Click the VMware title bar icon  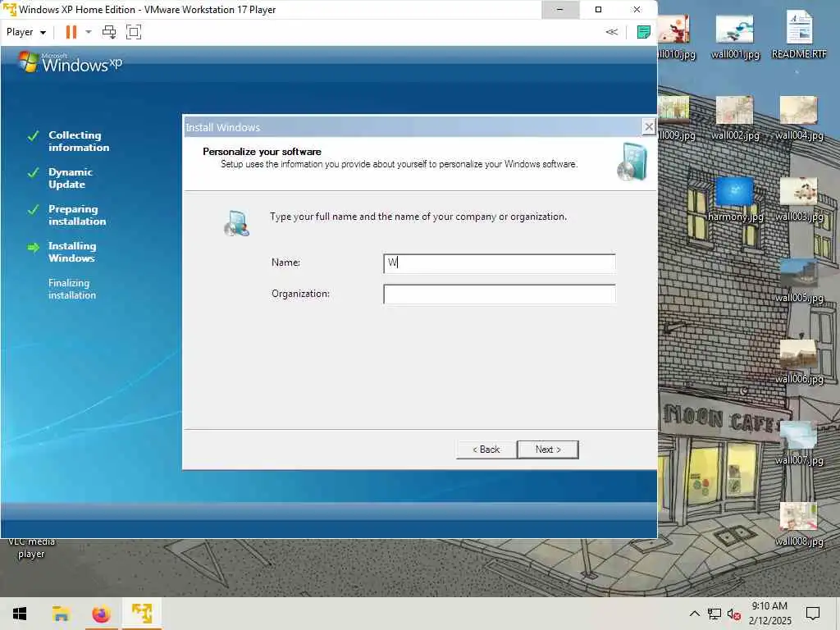click(9, 10)
